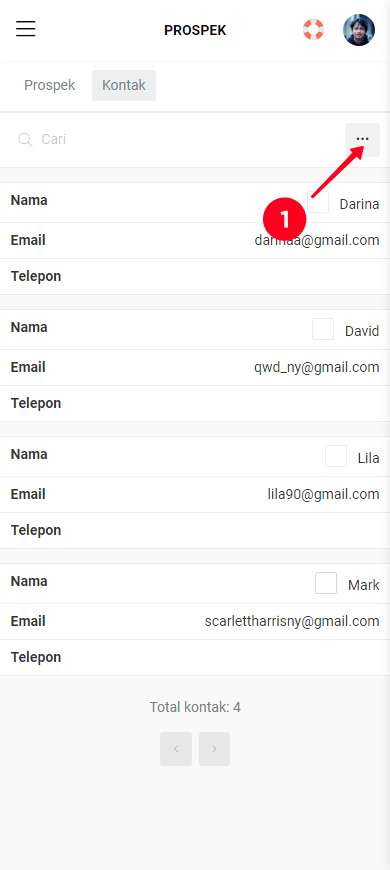Tick the checkbox next to Mark

[326, 583]
